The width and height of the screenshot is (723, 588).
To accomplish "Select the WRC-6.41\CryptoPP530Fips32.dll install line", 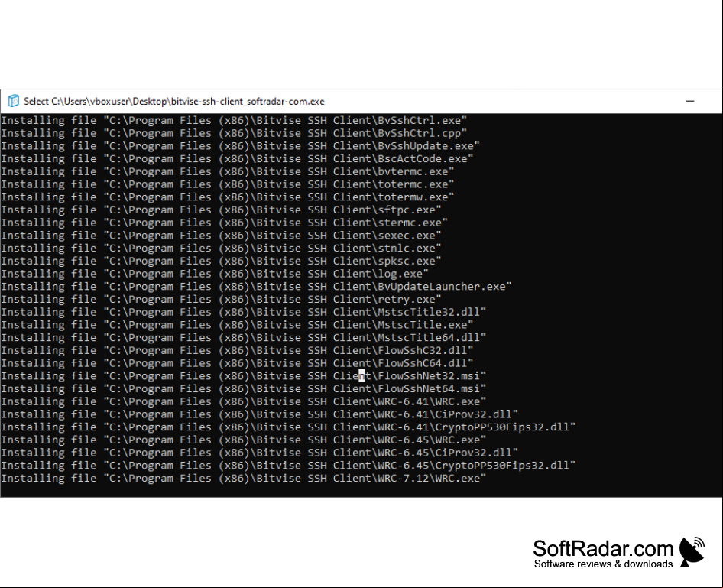I will [x=288, y=427].
